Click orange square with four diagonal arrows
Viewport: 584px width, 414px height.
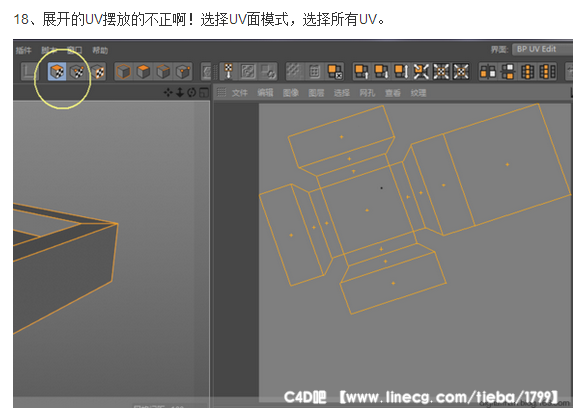pos(421,71)
